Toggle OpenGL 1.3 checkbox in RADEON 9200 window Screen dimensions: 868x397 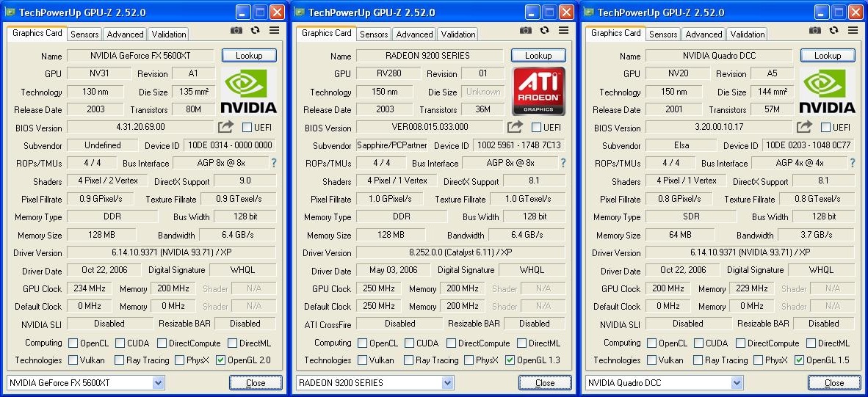coord(510,360)
